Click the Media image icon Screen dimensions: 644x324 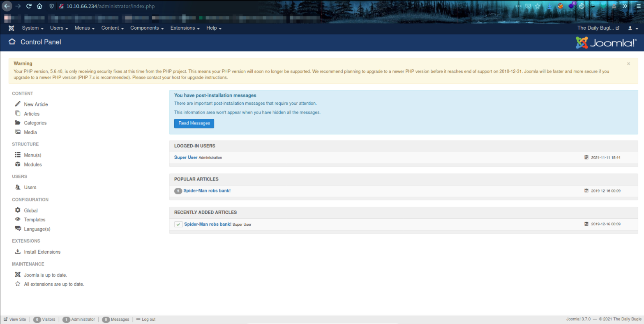(x=18, y=132)
